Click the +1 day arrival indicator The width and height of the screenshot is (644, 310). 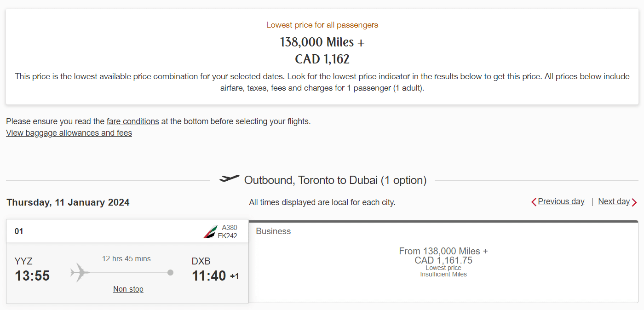234,276
